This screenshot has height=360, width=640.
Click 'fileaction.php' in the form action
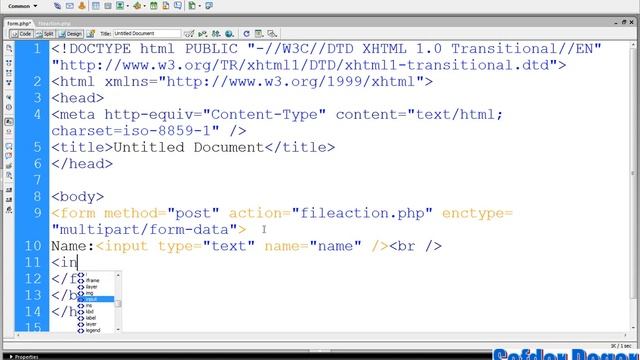tap(362, 213)
